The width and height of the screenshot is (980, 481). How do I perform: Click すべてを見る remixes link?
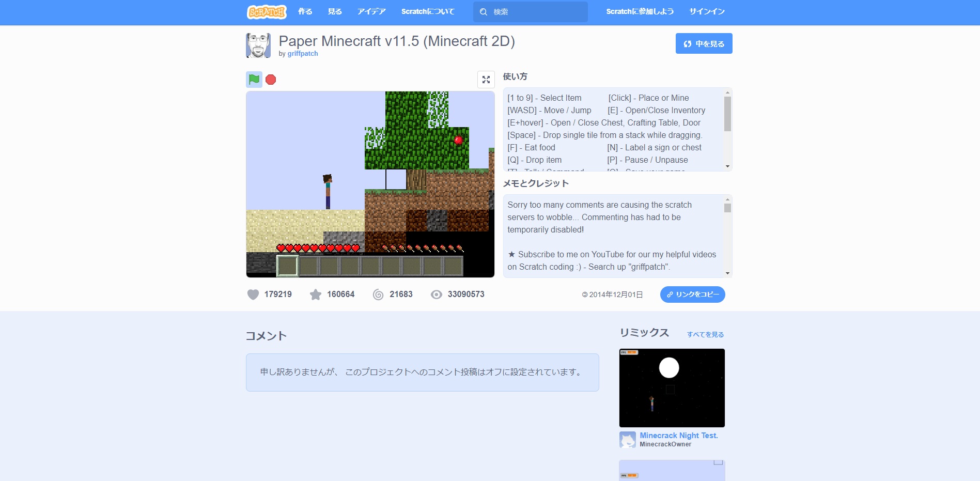[x=705, y=334]
